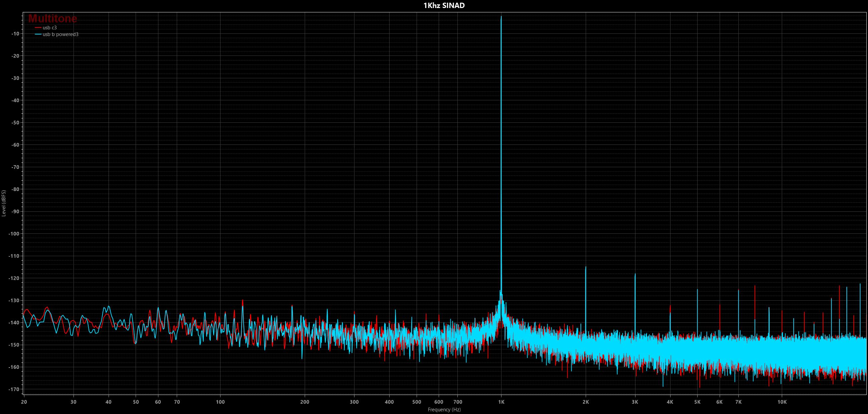The image size is (868, 414).
Task: Click the 'usb b powered3' legend entry
Action: 56,34
